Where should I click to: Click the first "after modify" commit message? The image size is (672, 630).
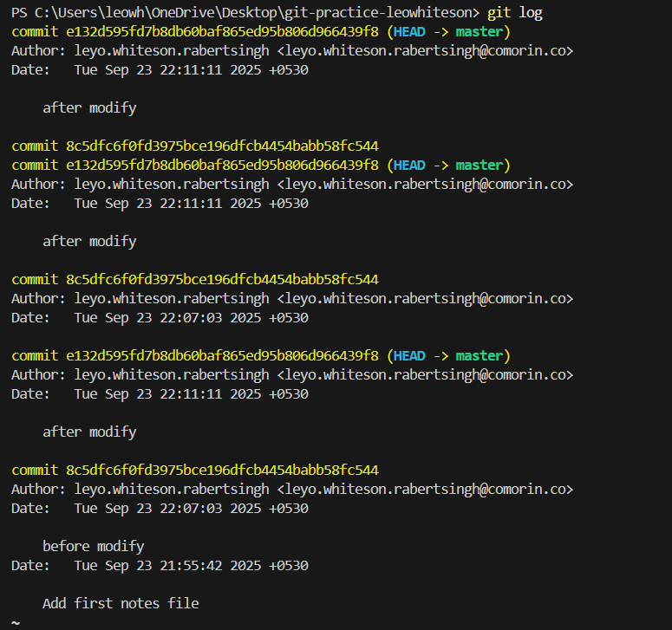(x=89, y=107)
